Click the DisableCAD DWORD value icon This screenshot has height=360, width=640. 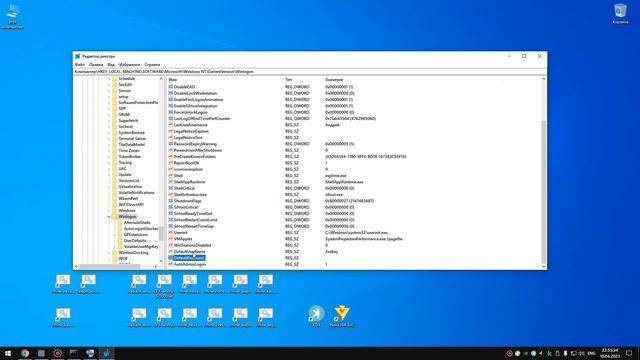(x=171, y=87)
